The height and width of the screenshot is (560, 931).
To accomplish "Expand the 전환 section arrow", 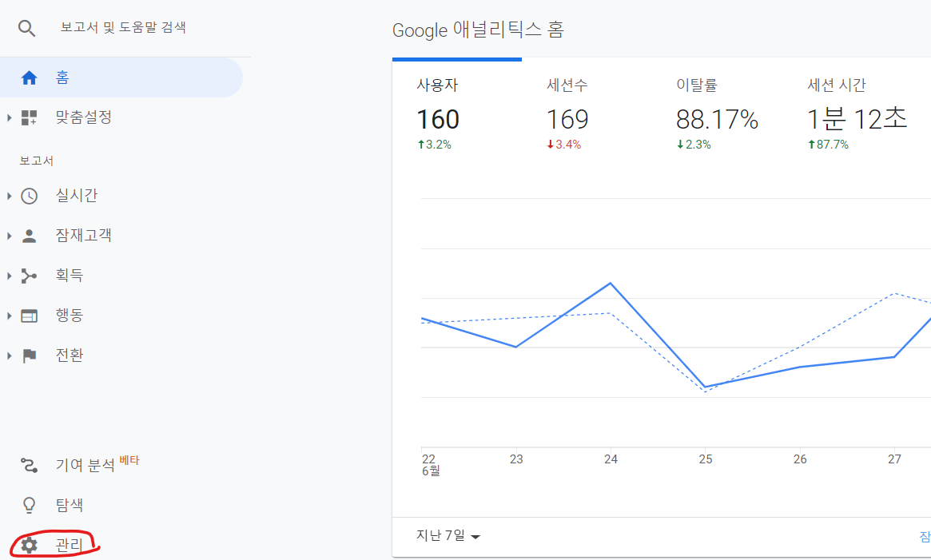I will (9, 355).
